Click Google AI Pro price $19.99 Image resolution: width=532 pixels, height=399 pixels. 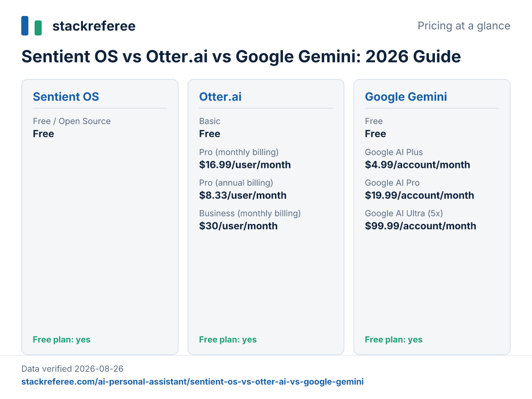point(419,196)
